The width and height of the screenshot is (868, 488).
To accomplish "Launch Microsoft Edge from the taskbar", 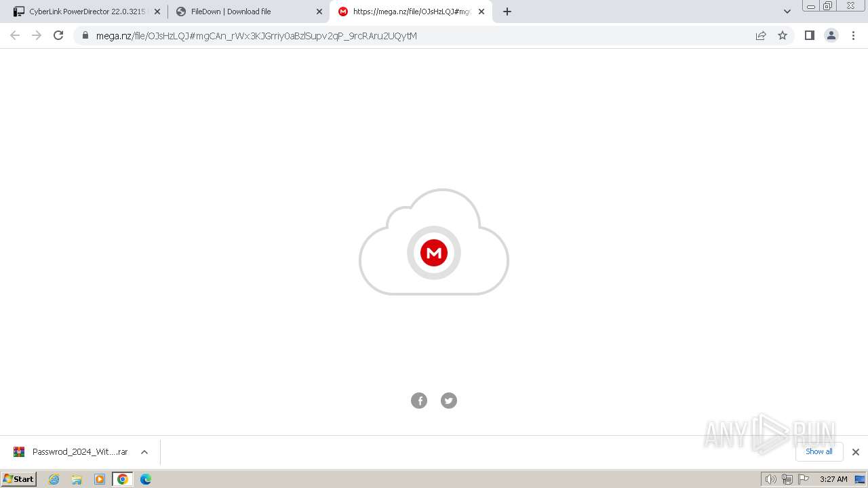I will (146, 479).
